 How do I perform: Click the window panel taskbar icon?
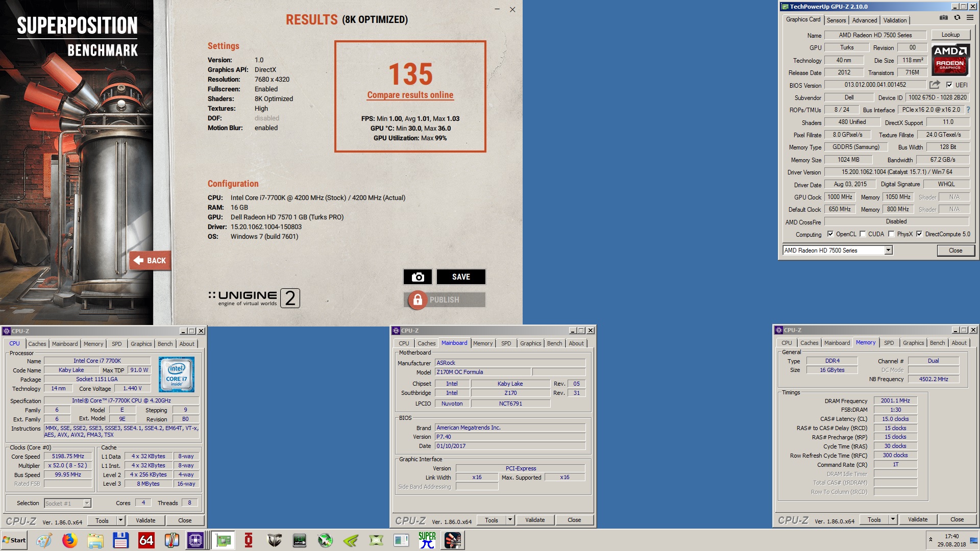pyautogui.click(x=402, y=540)
